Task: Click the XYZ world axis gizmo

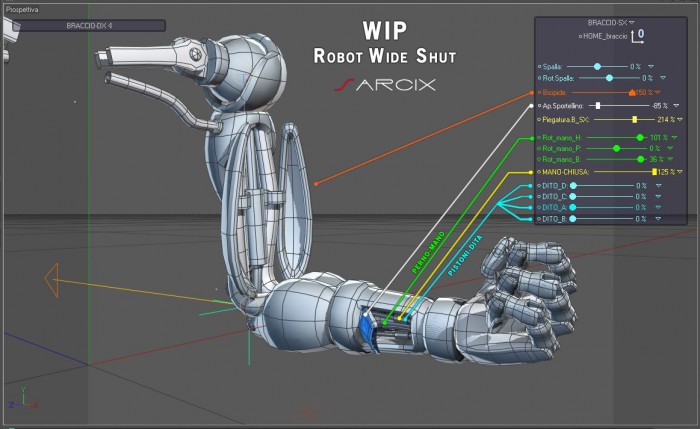Action: [x=22, y=399]
